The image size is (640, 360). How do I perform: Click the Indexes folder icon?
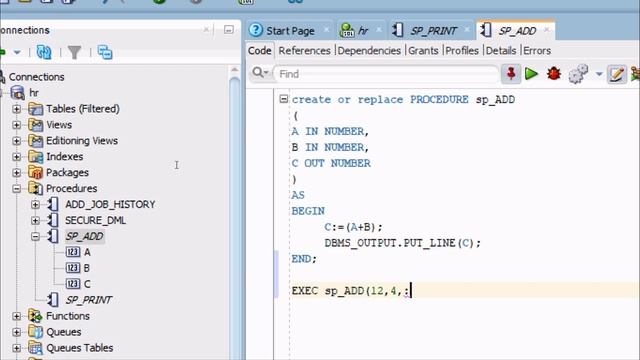click(36, 157)
